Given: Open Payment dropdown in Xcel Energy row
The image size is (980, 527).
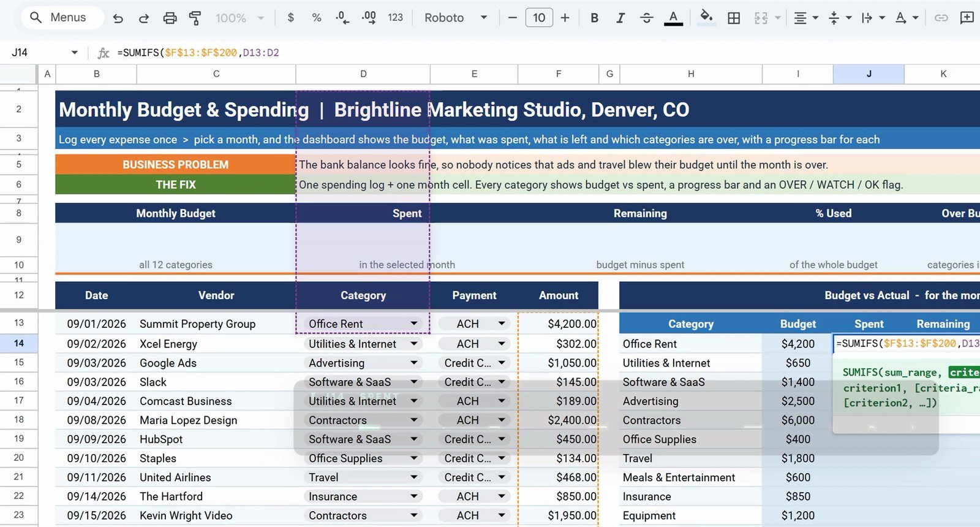Looking at the screenshot, I should tap(502, 344).
